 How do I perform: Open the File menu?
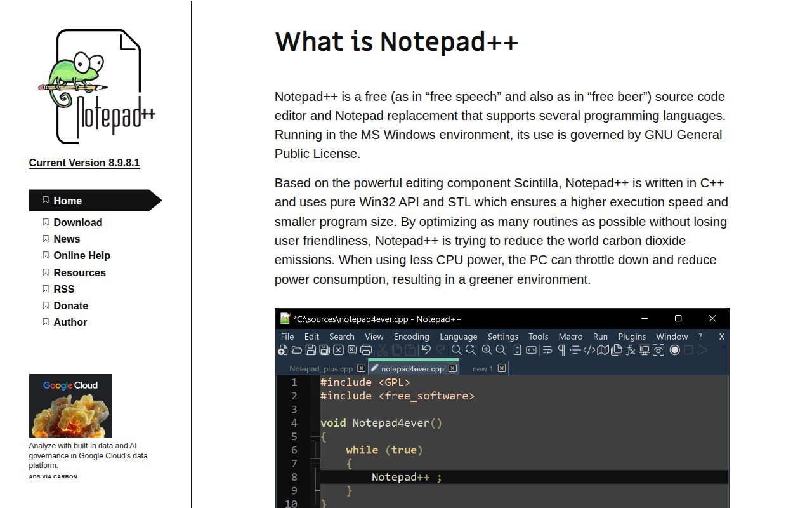point(287,337)
